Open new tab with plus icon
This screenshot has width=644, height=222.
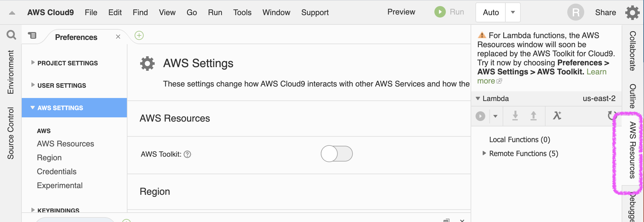click(x=139, y=35)
